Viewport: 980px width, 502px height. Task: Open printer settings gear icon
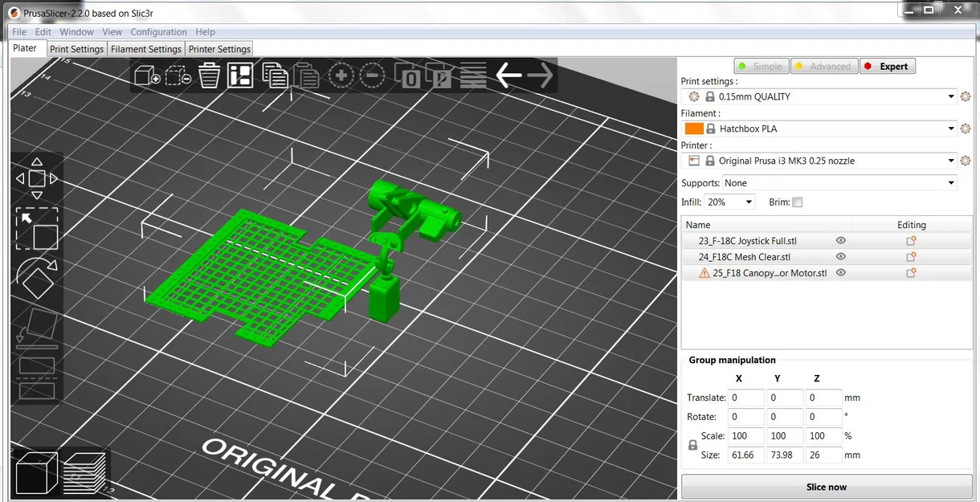(x=966, y=161)
